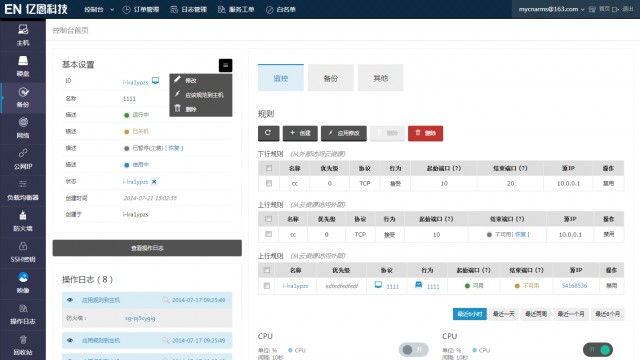Screen dimensions: 640x360
Task: Toggle select-all checkbox in first 上行规则 table header
Action: click(268, 219)
